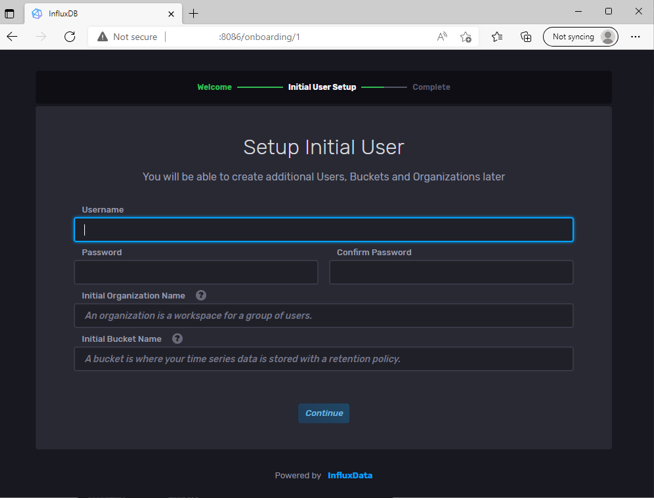
Task: Close the InfluxDB tab
Action: click(x=171, y=14)
